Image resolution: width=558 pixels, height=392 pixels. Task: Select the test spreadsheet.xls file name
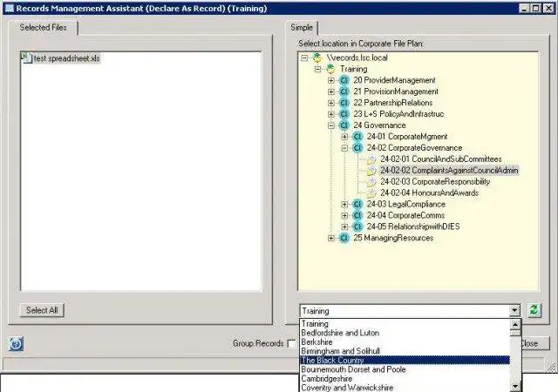67,58
